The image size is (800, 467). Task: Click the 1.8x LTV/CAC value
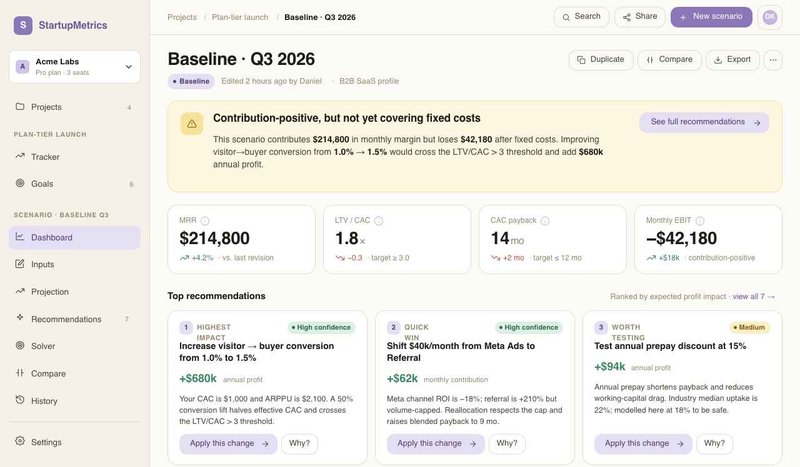350,238
